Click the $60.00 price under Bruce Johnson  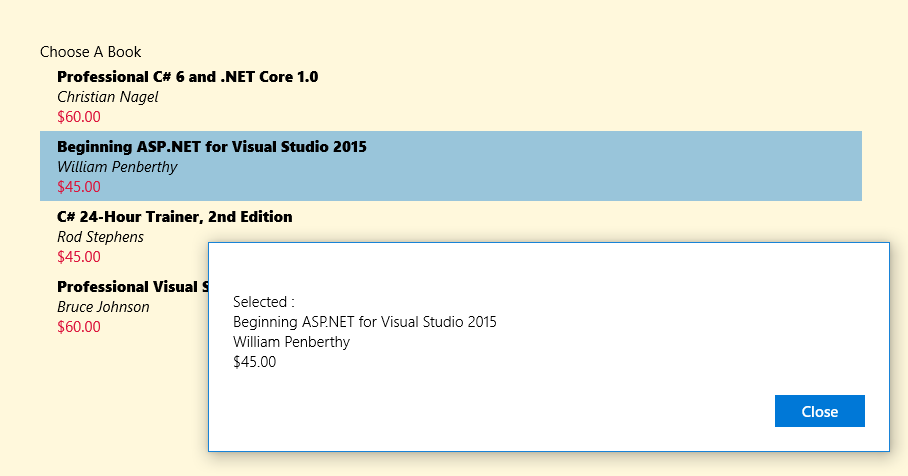[79, 327]
